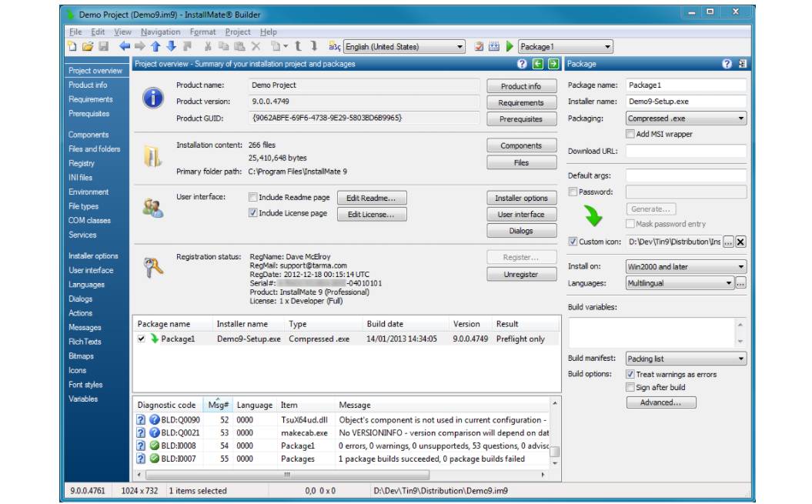
Task: Toggle Treat warnings as errors
Action: [630, 374]
